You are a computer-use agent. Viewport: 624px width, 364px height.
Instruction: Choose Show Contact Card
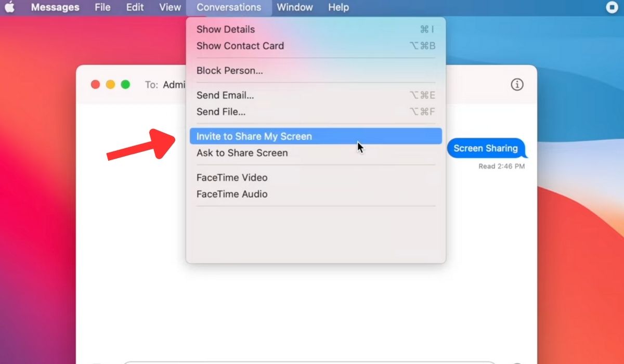pyautogui.click(x=240, y=46)
